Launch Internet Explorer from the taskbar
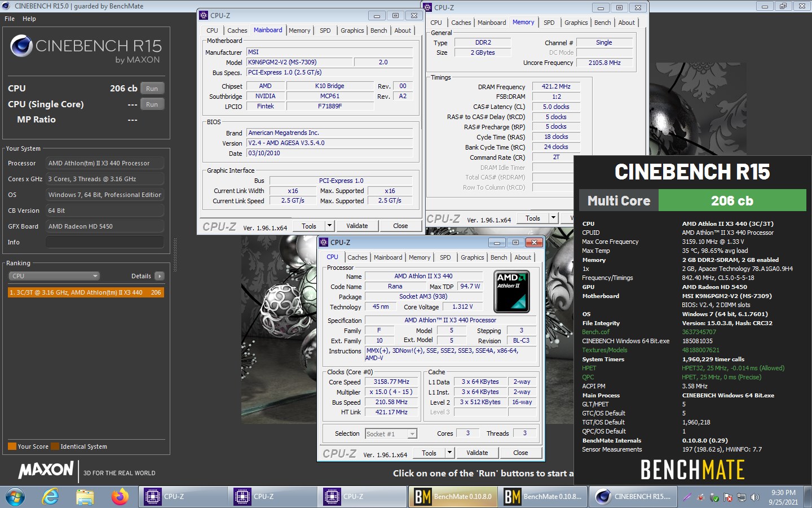812x508 pixels. pos(51,497)
